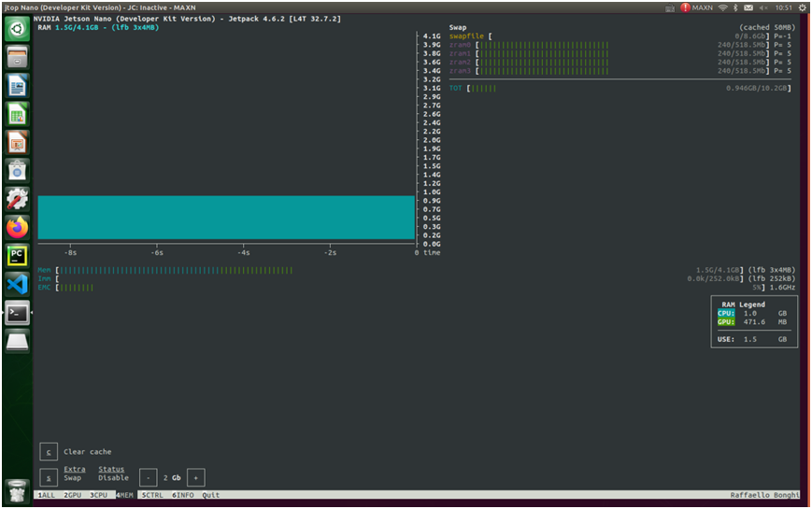Click the NVIDIA Jetson Nano title line
The width and height of the screenshot is (812, 509).
click(187, 19)
